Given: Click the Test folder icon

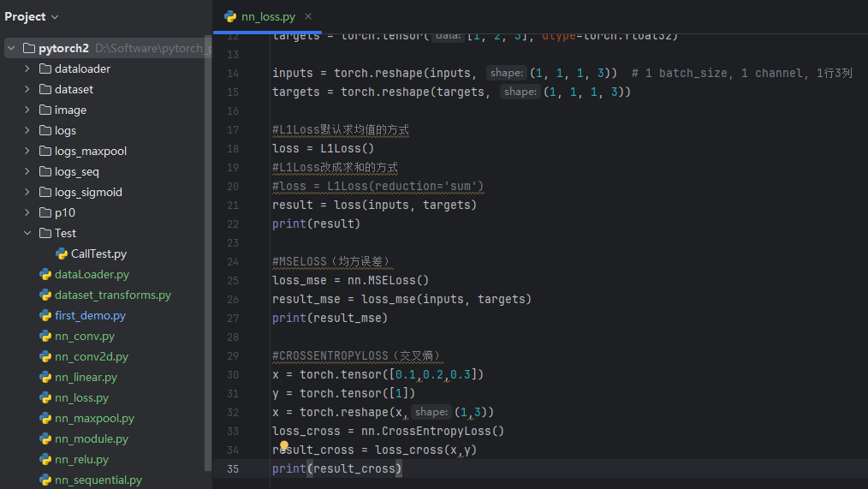Looking at the screenshot, I should coord(45,233).
